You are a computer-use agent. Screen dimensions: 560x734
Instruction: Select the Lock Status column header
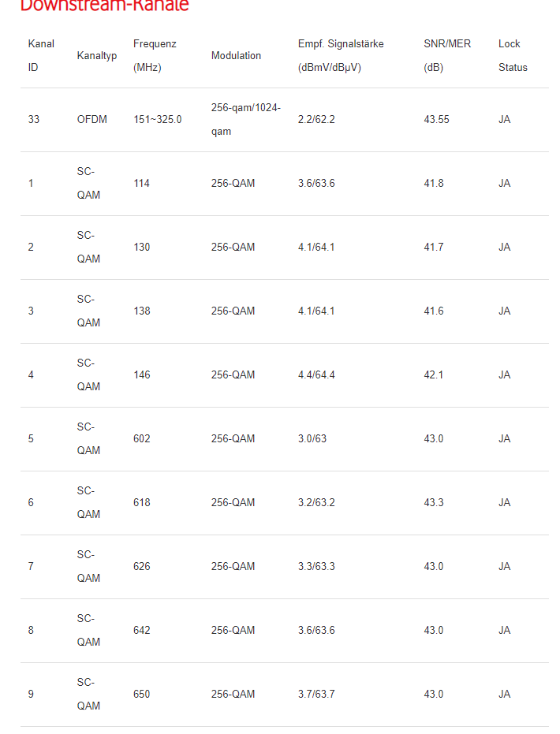[x=513, y=55]
